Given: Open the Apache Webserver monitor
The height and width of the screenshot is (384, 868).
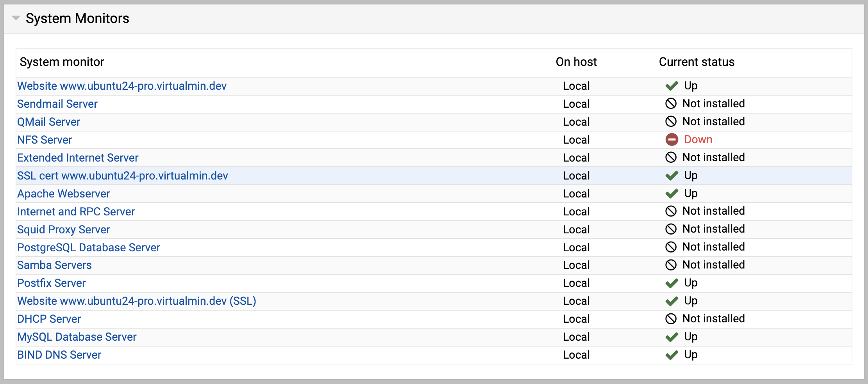Looking at the screenshot, I should (63, 194).
